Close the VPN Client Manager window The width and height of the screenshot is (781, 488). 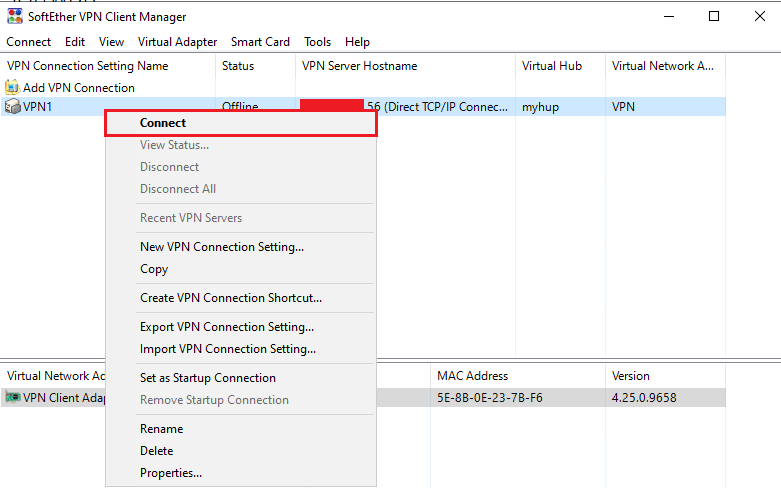point(760,16)
